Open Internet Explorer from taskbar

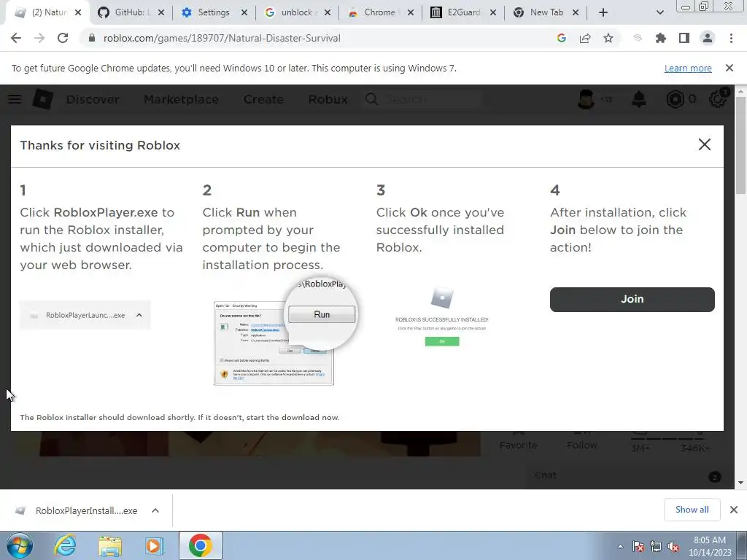pos(65,545)
